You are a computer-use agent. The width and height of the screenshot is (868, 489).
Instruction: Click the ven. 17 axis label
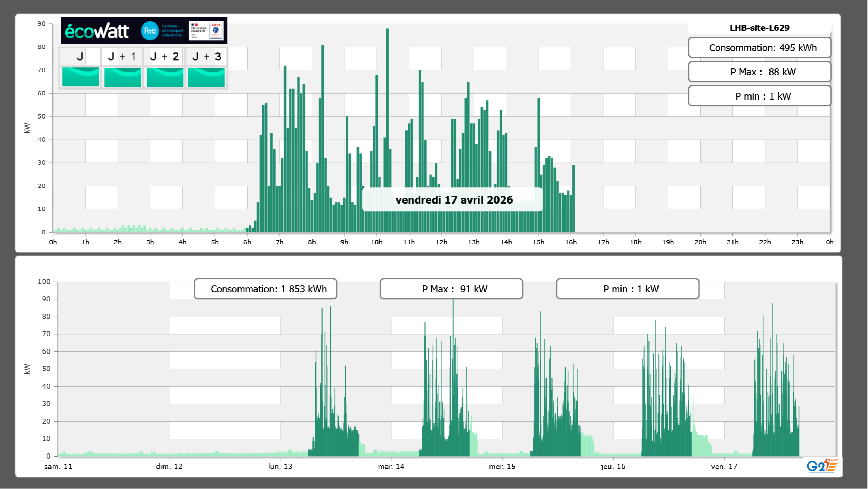(x=724, y=466)
